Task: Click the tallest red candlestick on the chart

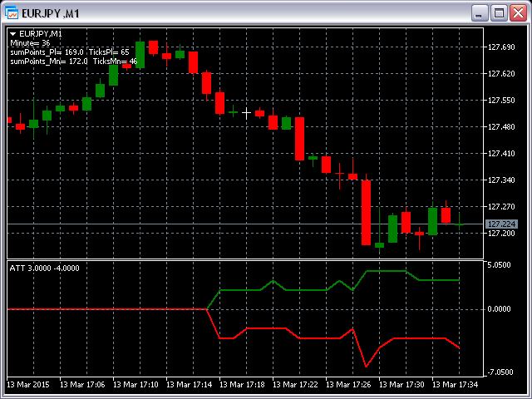Action: pyautogui.click(x=366, y=212)
